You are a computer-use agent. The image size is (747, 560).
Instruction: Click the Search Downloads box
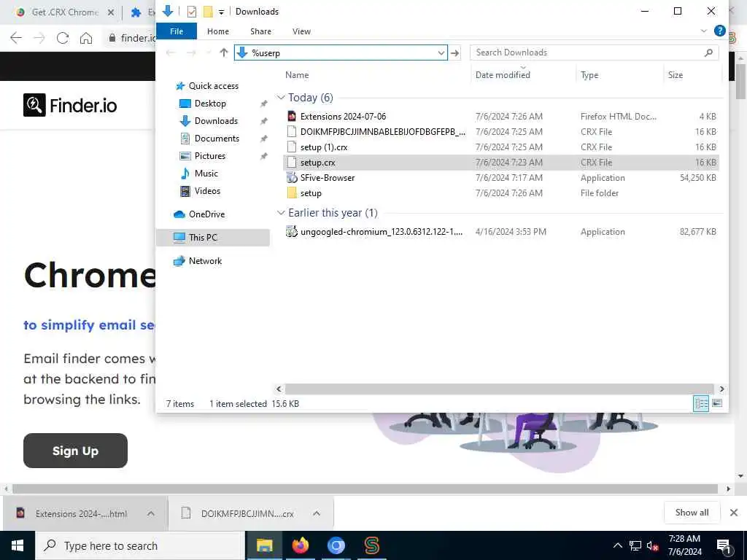tap(594, 52)
